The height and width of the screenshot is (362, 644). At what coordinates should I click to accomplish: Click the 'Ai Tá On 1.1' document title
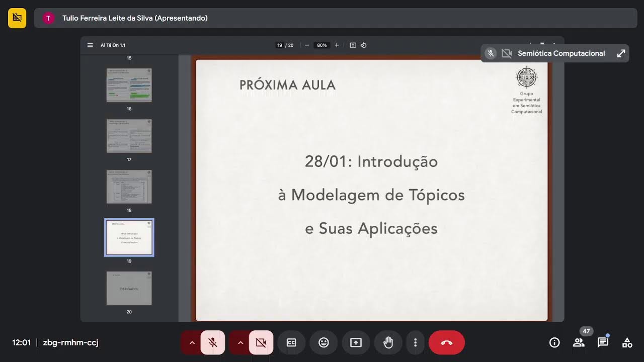tap(113, 45)
